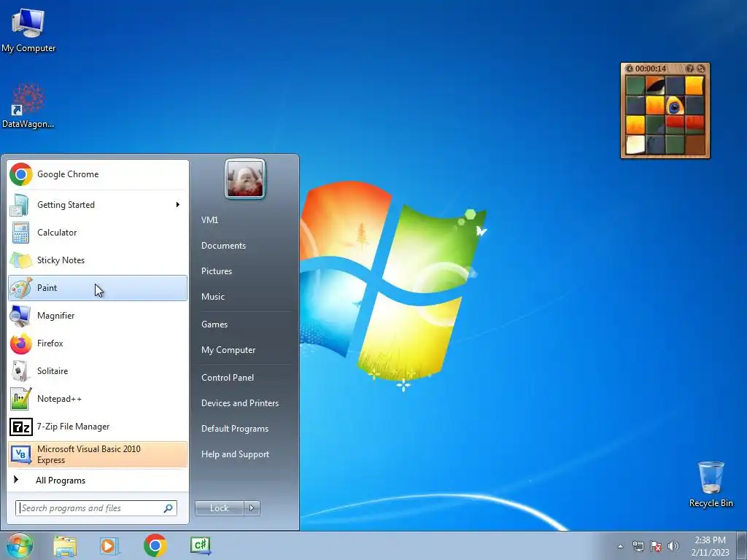Screen dimensions: 747x560
Task: Click the taskbar clock showing 2:38 PM
Action: point(710,545)
